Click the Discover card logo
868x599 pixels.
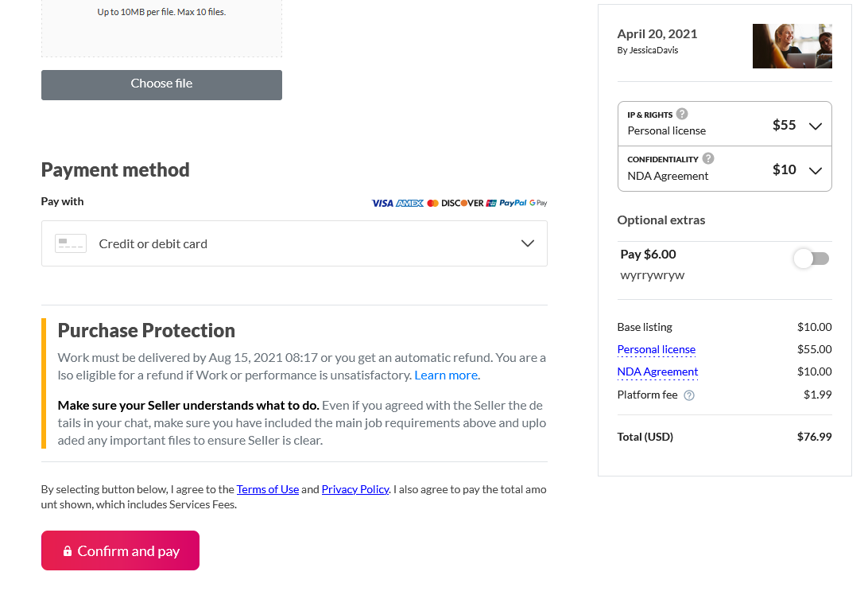[x=463, y=204]
